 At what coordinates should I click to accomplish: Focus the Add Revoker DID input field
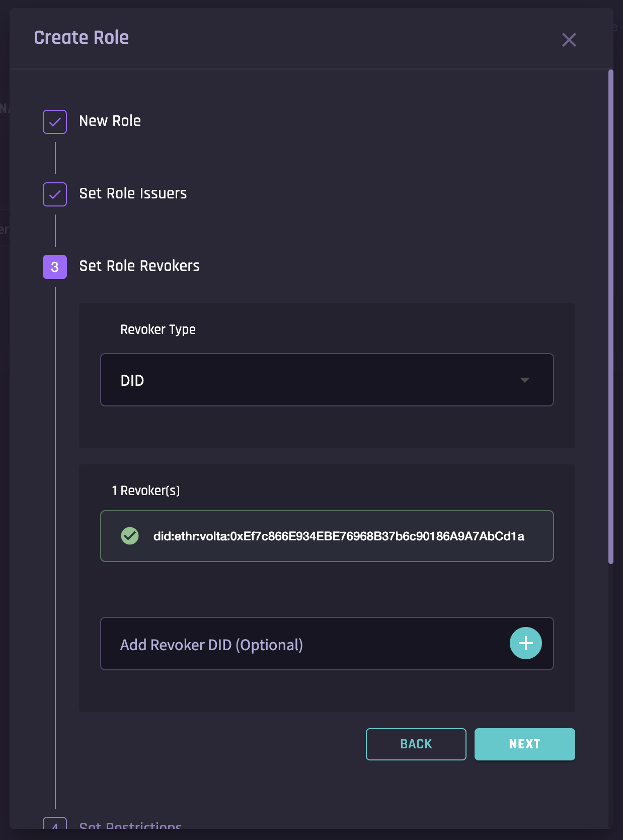tap(302, 644)
